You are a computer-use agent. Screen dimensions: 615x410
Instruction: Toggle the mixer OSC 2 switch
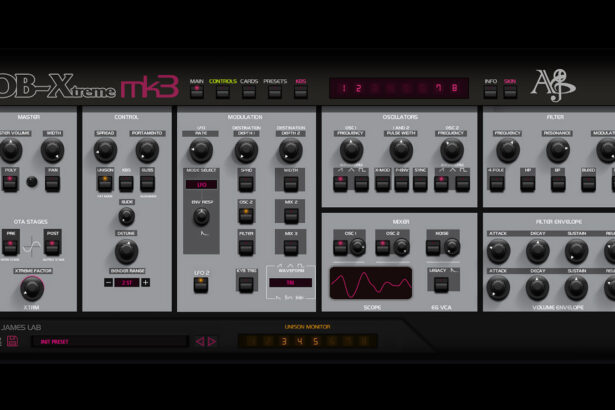(382, 248)
